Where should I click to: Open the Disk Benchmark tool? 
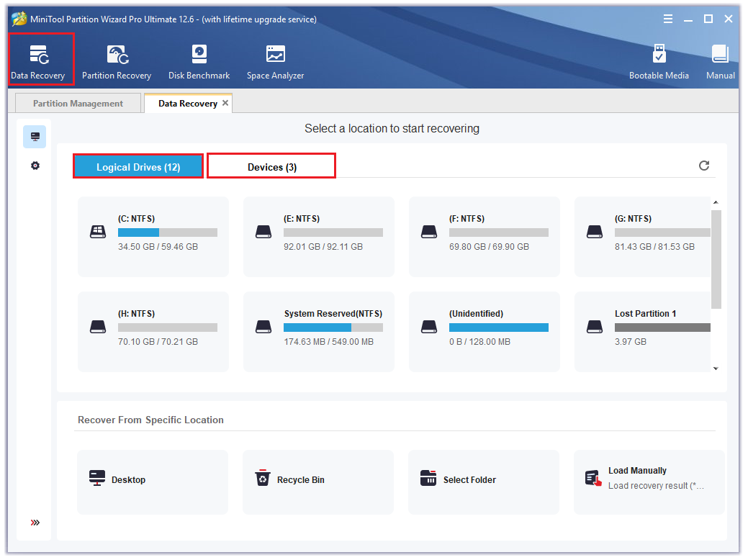pos(199,62)
